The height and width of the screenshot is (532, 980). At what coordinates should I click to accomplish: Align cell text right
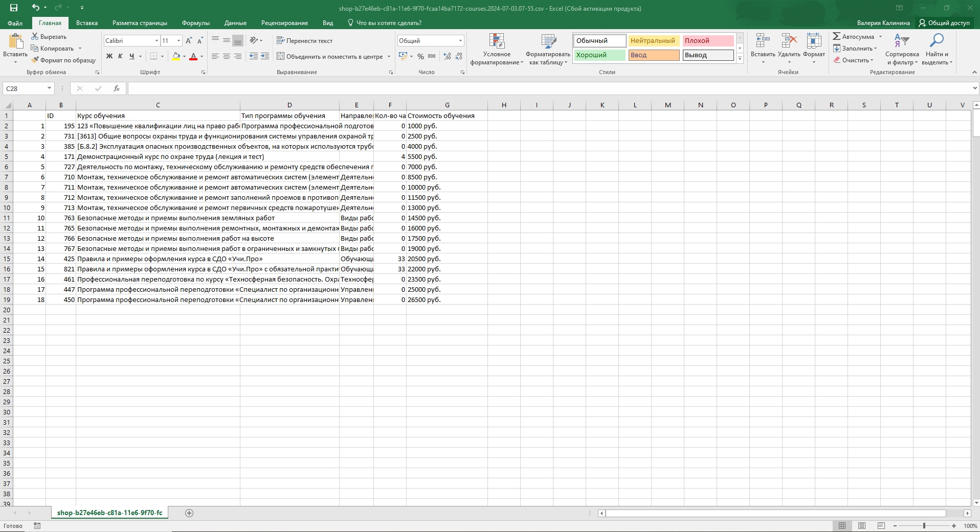pyautogui.click(x=238, y=56)
